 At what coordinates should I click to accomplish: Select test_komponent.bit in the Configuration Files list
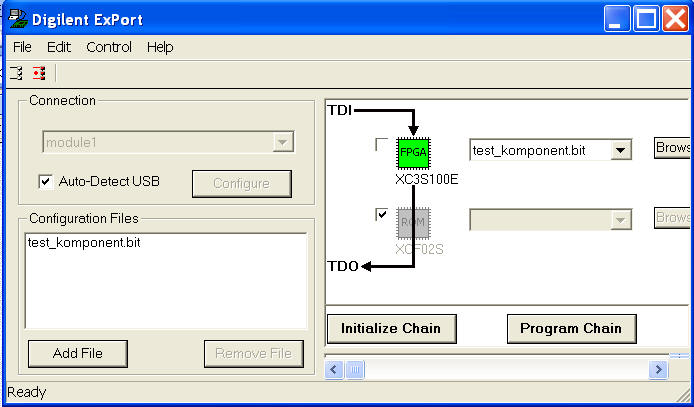[x=84, y=243]
